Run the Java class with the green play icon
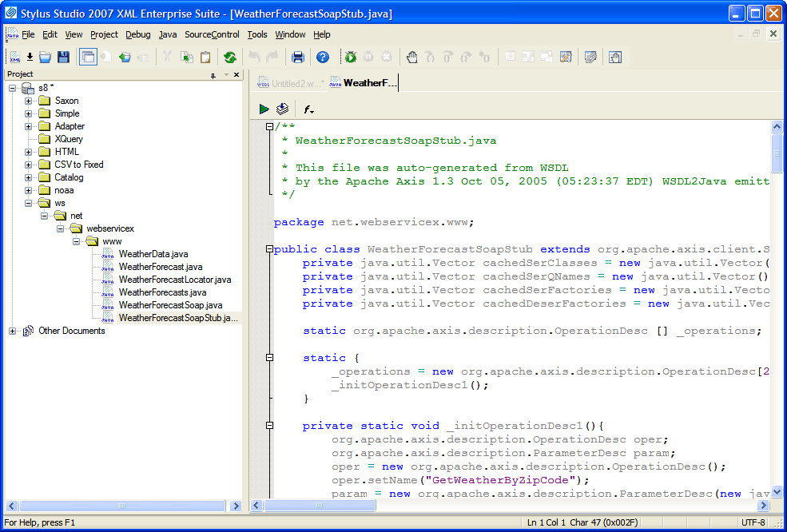Screen dimensions: 787x532 [264, 109]
